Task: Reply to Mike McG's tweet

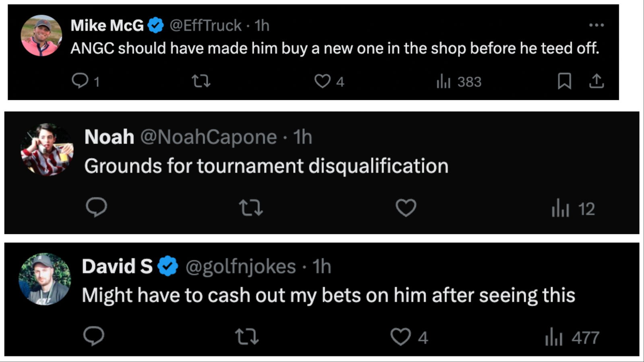Action: pyautogui.click(x=80, y=81)
